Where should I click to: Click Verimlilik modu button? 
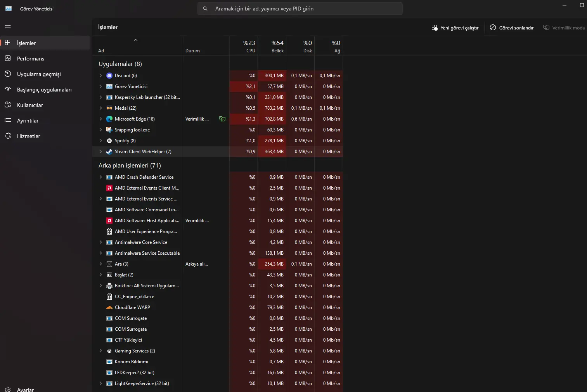point(564,28)
